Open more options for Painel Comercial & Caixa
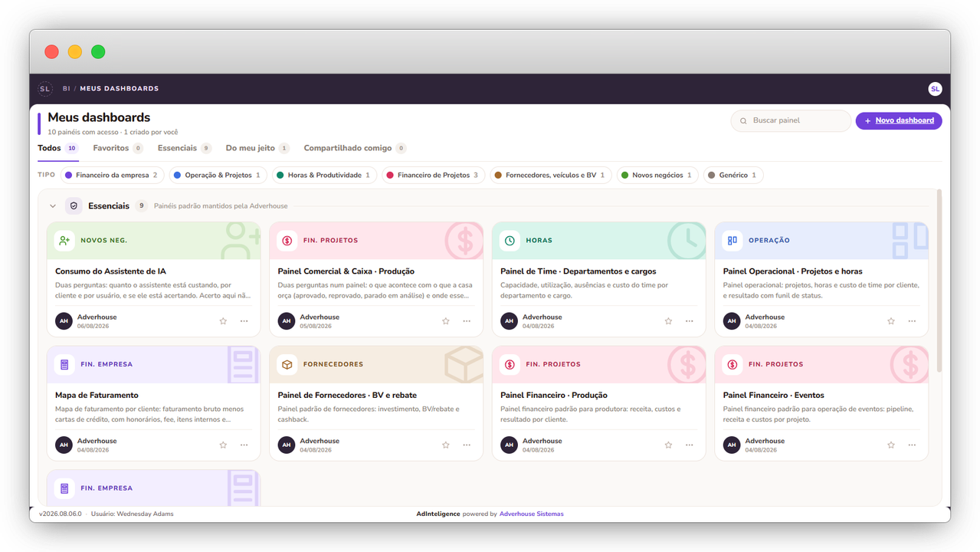980x552 pixels. point(467,321)
